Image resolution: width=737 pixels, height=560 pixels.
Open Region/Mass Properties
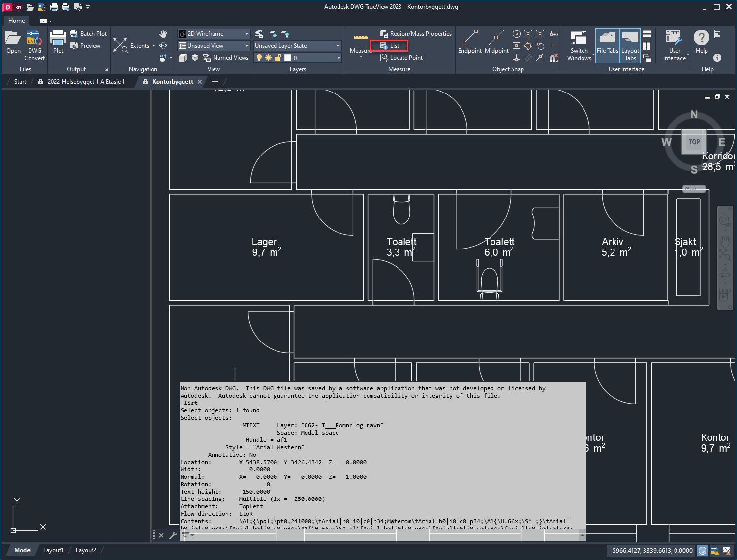click(x=415, y=33)
